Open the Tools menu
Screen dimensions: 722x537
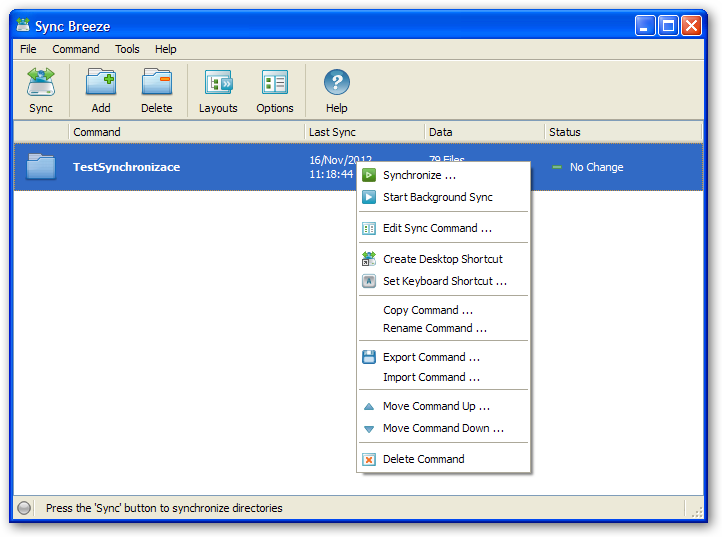click(127, 49)
